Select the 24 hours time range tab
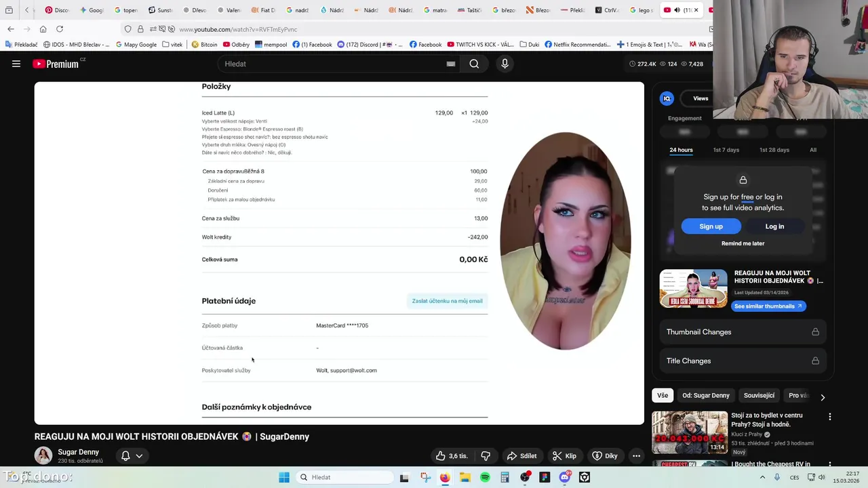Viewport: 868px width, 488px height. point(681,150)
